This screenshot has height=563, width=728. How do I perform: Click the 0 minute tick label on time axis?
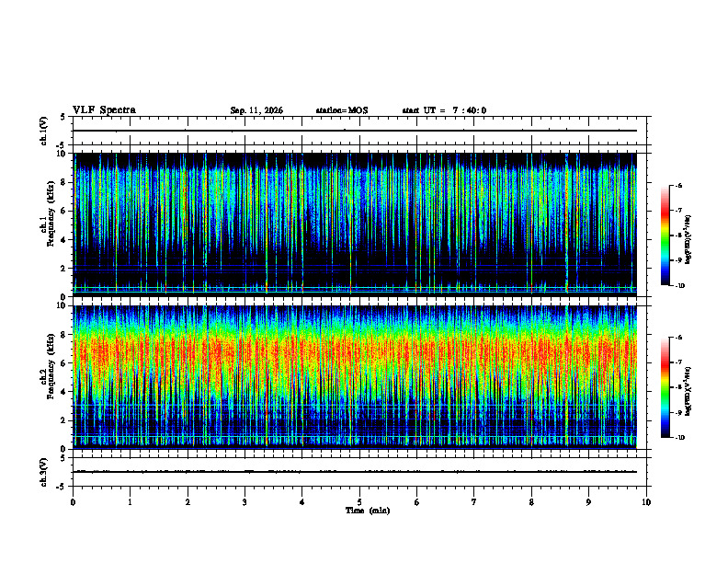coord(73,502)
